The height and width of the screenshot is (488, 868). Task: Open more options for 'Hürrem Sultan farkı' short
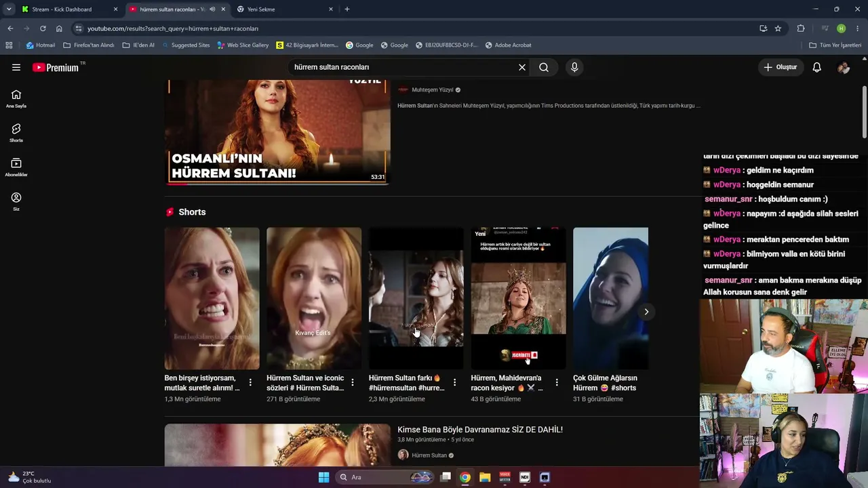click(454, 383)
